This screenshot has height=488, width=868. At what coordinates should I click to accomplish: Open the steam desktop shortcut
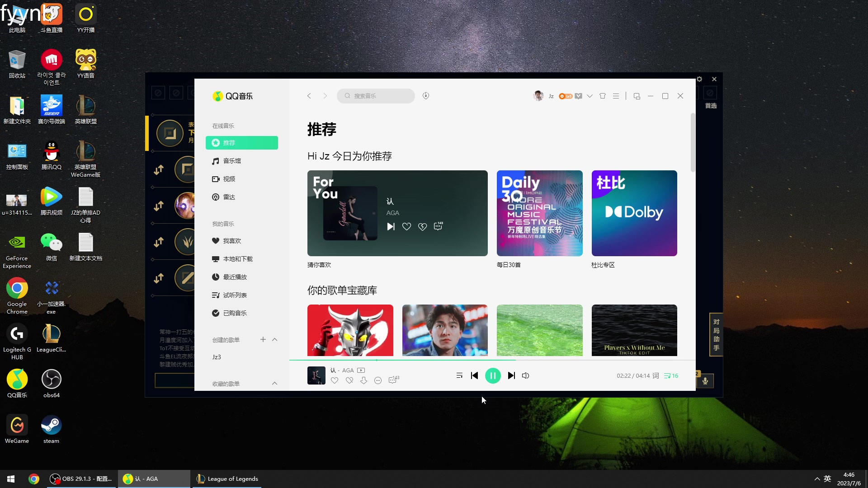(x=51, y=429)
